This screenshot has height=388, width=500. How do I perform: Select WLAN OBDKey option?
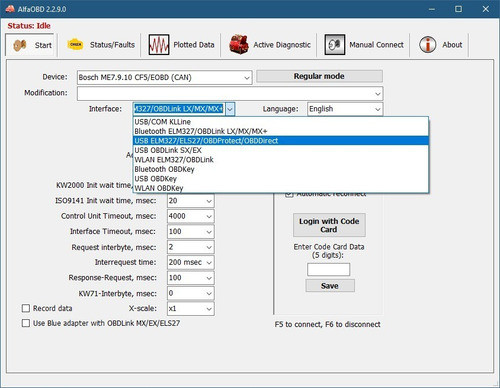[281, 188]
